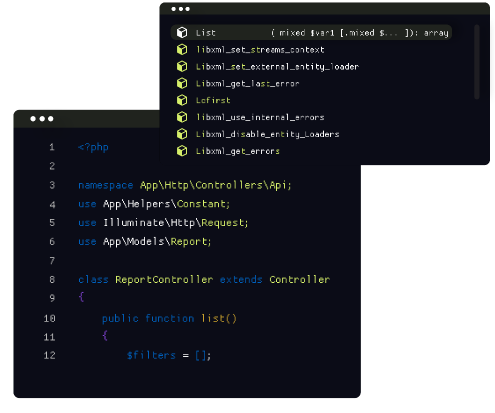495x413 pixels.
Task: Click Illuminate\Http\Request import
Action: (176, 223)
